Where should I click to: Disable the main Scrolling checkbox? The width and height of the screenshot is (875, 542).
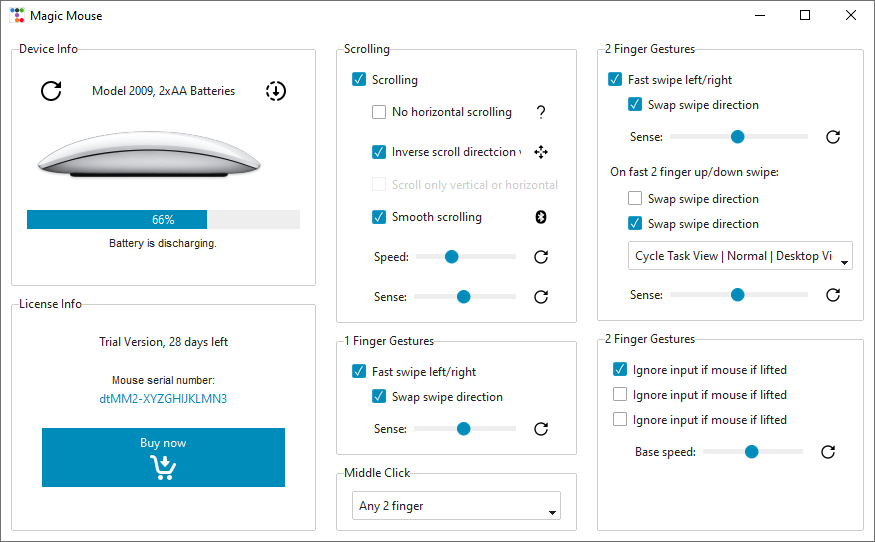point(359,80)
